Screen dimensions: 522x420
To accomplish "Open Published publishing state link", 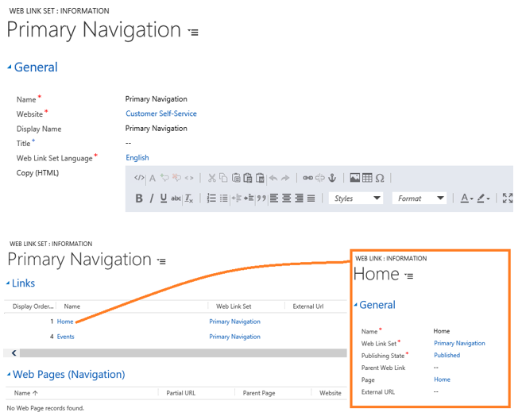I will click(447, 355).
